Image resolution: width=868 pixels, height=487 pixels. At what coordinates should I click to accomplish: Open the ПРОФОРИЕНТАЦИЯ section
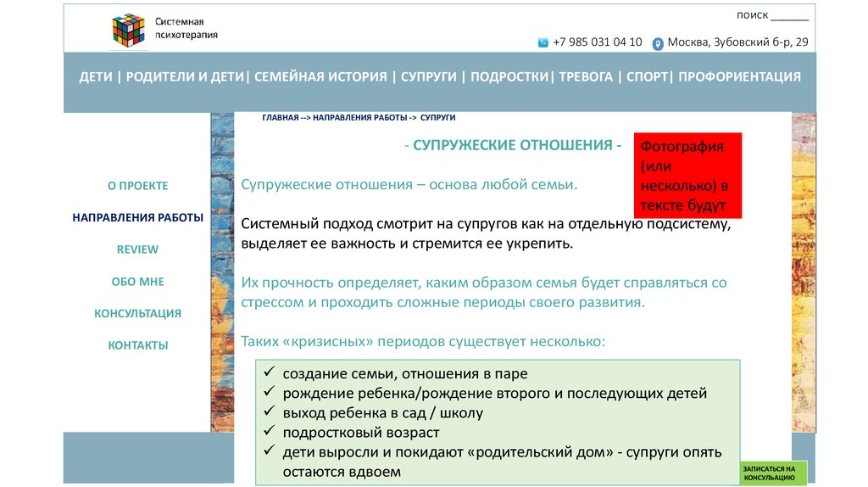point(739,77)
